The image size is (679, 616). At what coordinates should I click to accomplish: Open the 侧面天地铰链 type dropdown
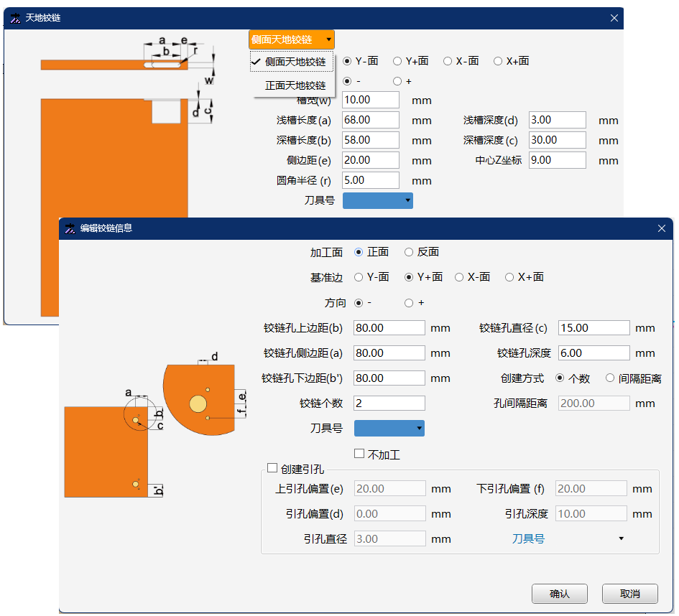coord(291,39)
